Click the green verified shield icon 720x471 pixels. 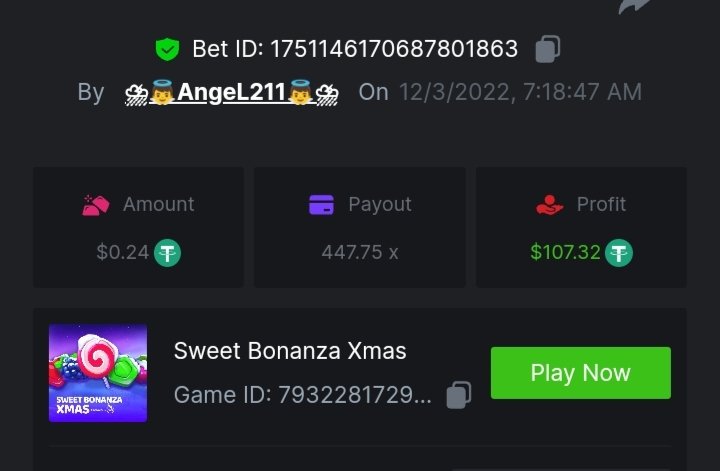click(166, 48)
